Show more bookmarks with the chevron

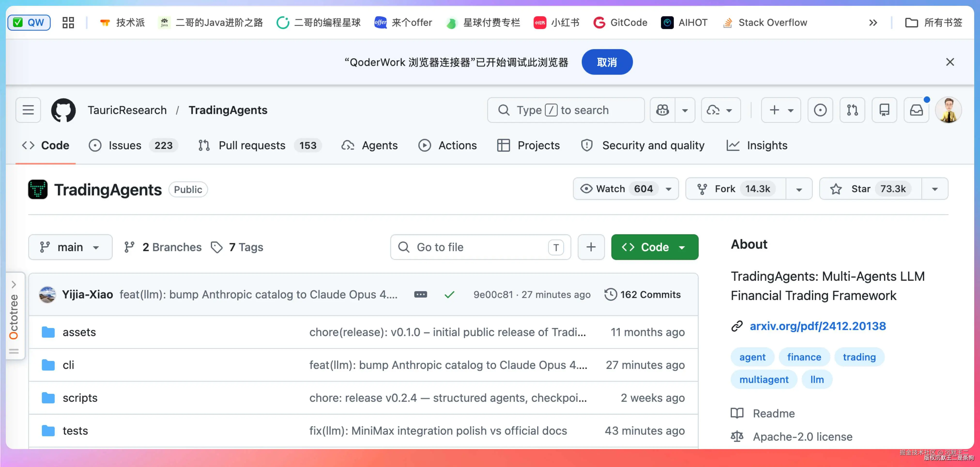coord(873,23)
